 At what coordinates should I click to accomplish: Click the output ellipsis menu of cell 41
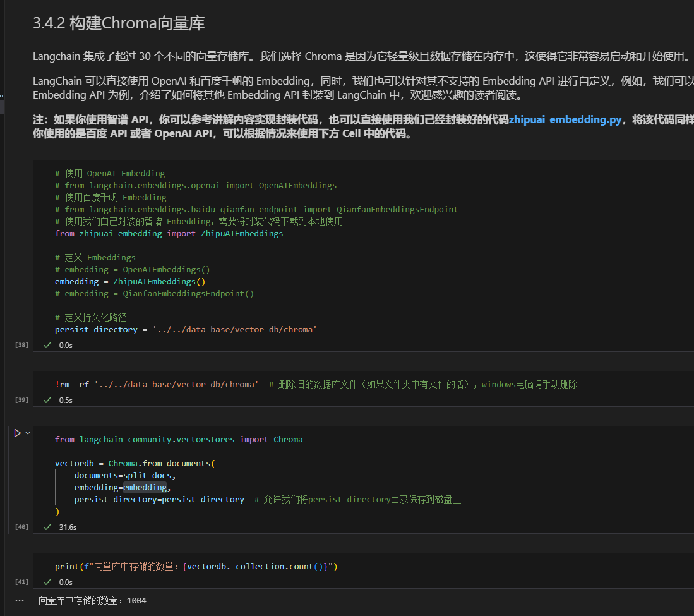[20, 600]
